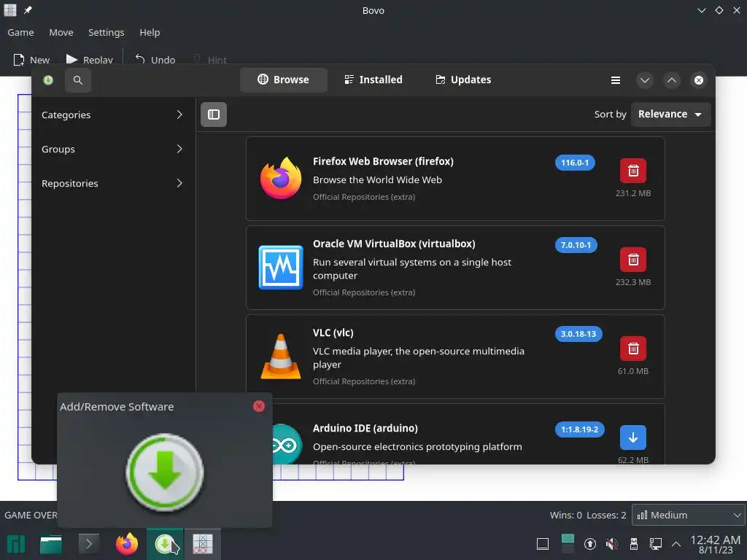Remove VLC with its trash button
Viewport: 747px width, 560px height.
point(633,349)
